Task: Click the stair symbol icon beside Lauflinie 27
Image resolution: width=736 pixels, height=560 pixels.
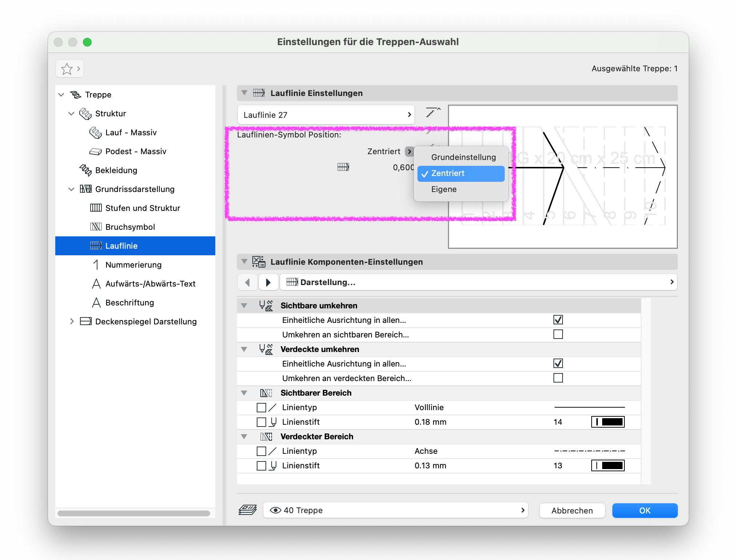Action: point(433,113)
